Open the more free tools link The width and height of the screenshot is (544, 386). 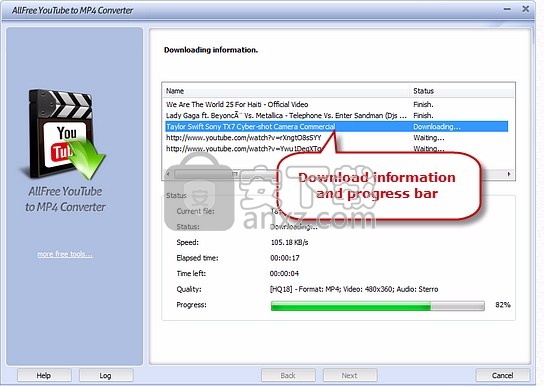pos(65,254)
